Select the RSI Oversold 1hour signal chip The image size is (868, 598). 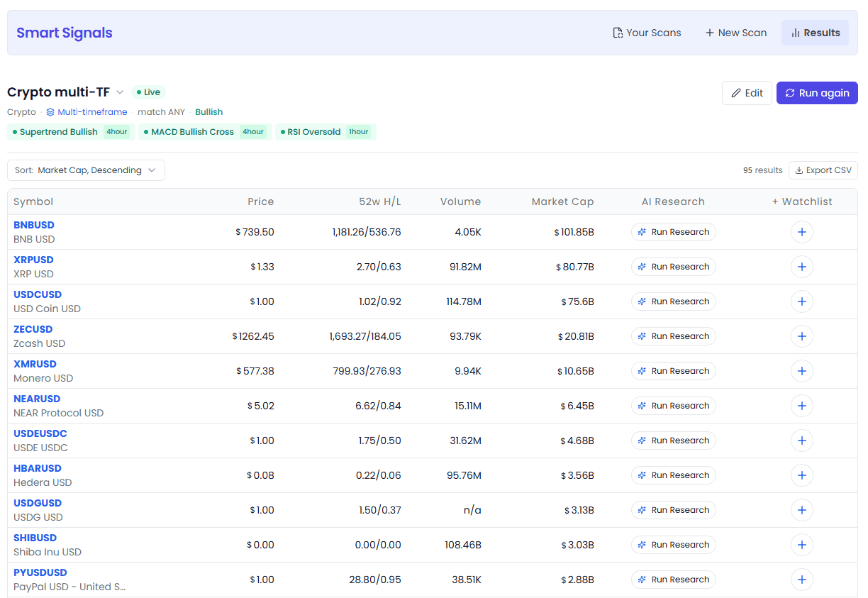(x=325, y=132)
